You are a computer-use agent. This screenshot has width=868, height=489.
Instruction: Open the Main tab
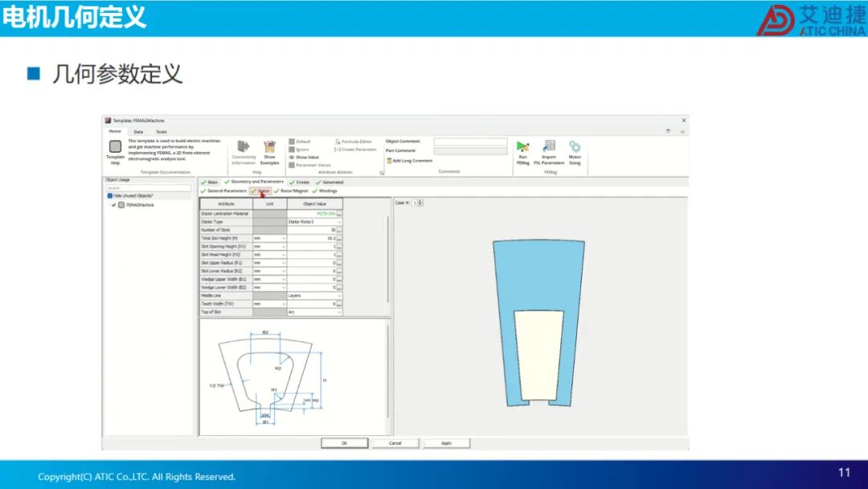click(x=210, y=183)
